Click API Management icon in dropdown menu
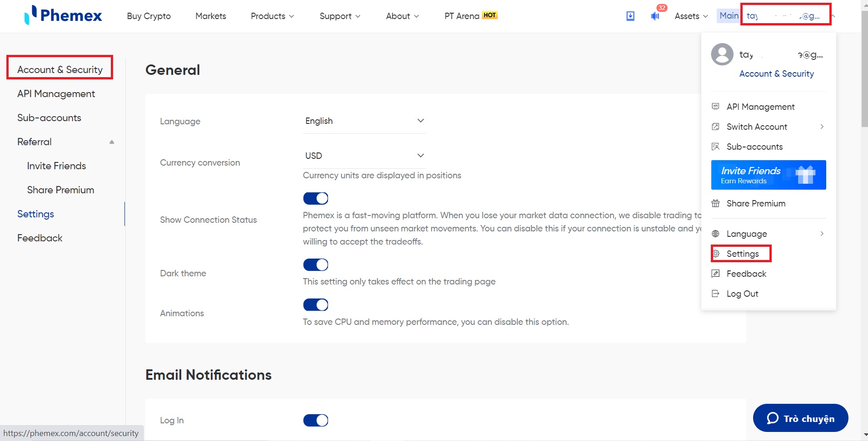 (x=715, y=107)
